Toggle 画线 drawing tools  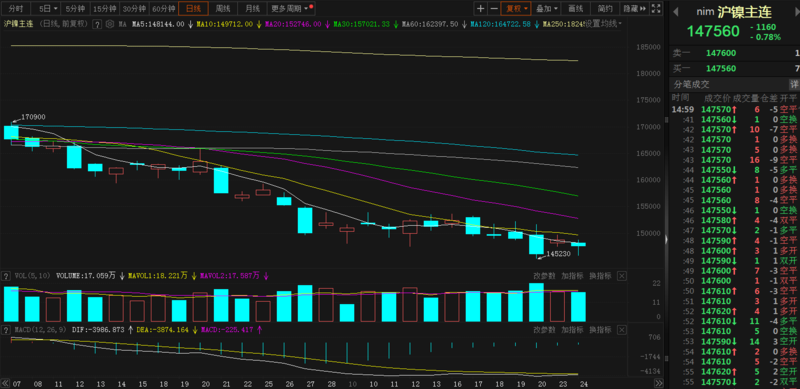[576, 9]
